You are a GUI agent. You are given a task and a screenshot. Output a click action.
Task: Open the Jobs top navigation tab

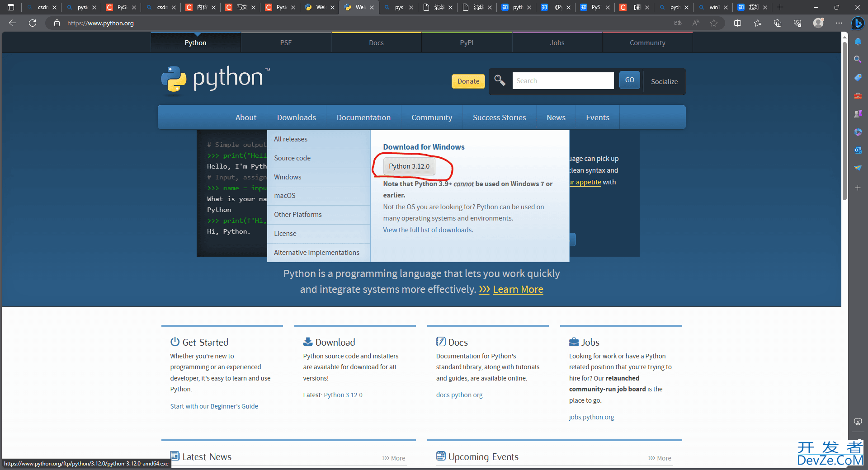point(557,42)
